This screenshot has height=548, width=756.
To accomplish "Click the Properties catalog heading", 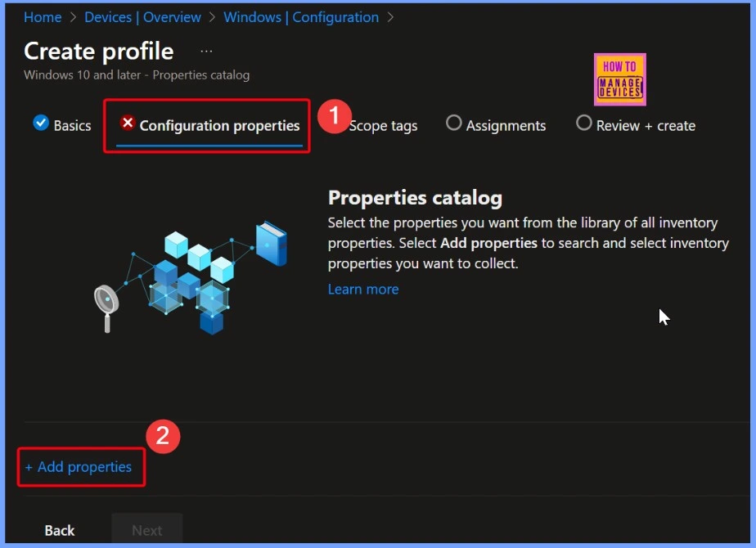I will (x=415, y=198).
